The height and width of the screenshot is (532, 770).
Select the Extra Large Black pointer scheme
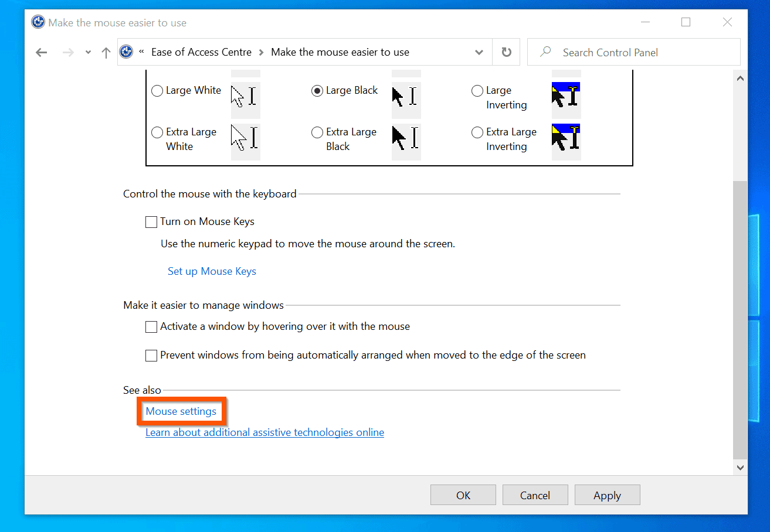(x=317, y=132)
